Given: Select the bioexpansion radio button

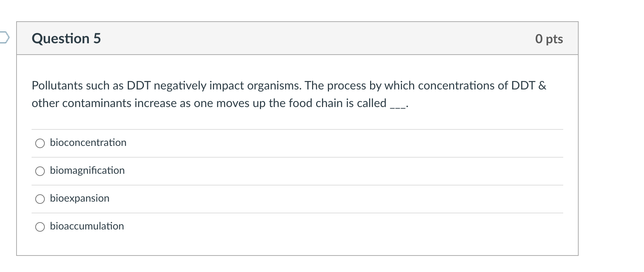Looking at the screenshot, I should click(x=40, y=198).
